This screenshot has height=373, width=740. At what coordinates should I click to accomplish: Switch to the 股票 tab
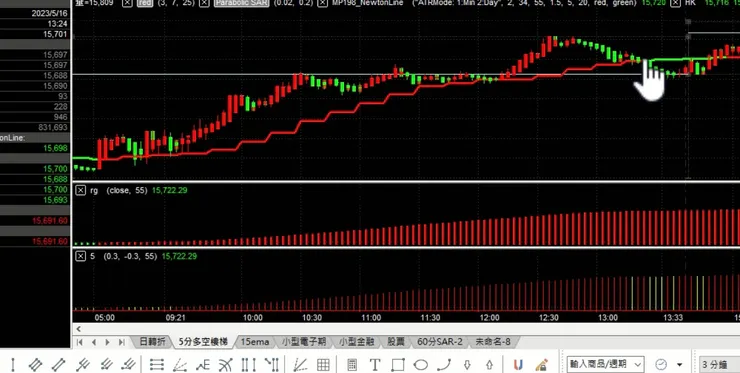coord(396,341)
